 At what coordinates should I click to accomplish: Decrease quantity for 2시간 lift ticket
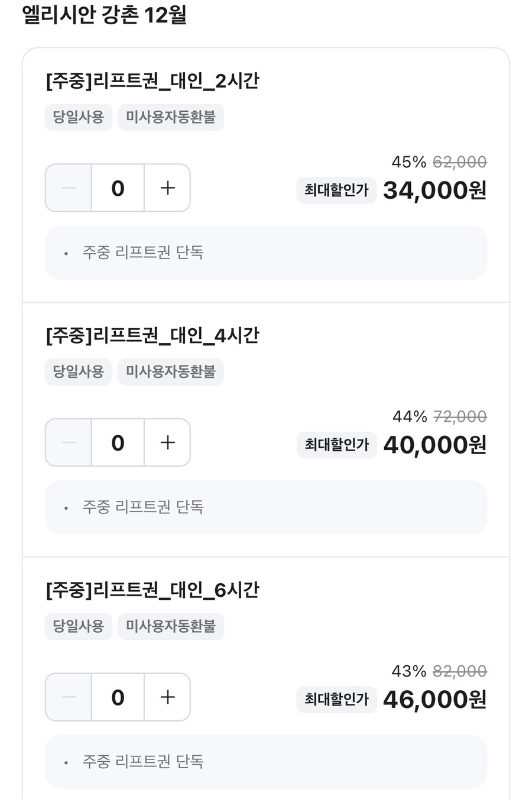tap(69, 188)
